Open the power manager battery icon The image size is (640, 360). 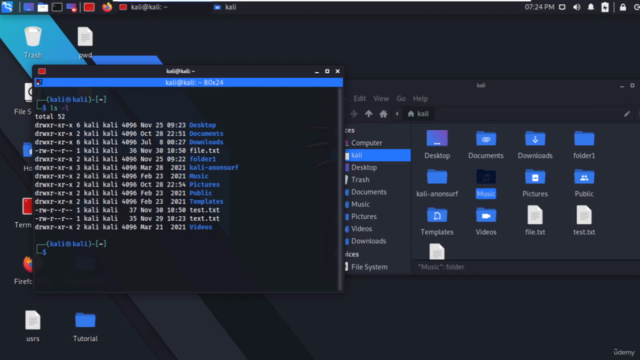pos(605,7)
